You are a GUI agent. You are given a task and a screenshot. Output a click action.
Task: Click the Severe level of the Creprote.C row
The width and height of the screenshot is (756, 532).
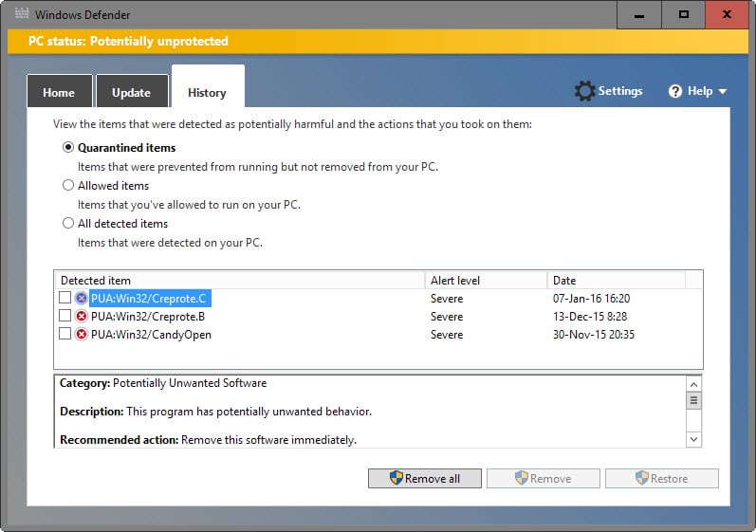click(447, 299)
